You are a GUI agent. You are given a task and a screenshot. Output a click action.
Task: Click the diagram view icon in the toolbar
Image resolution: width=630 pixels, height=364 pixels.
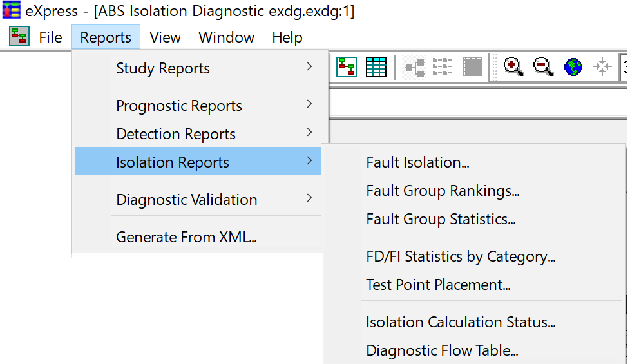pos(347,67)
